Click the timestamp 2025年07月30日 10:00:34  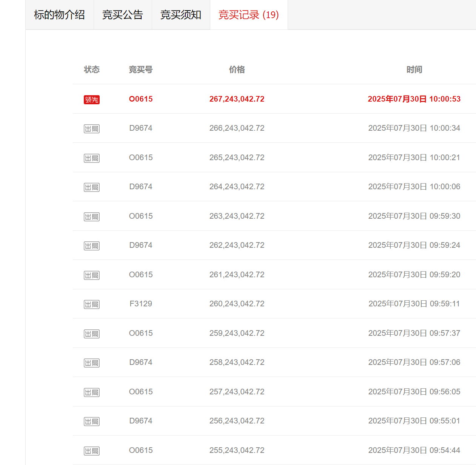(414, 128)
